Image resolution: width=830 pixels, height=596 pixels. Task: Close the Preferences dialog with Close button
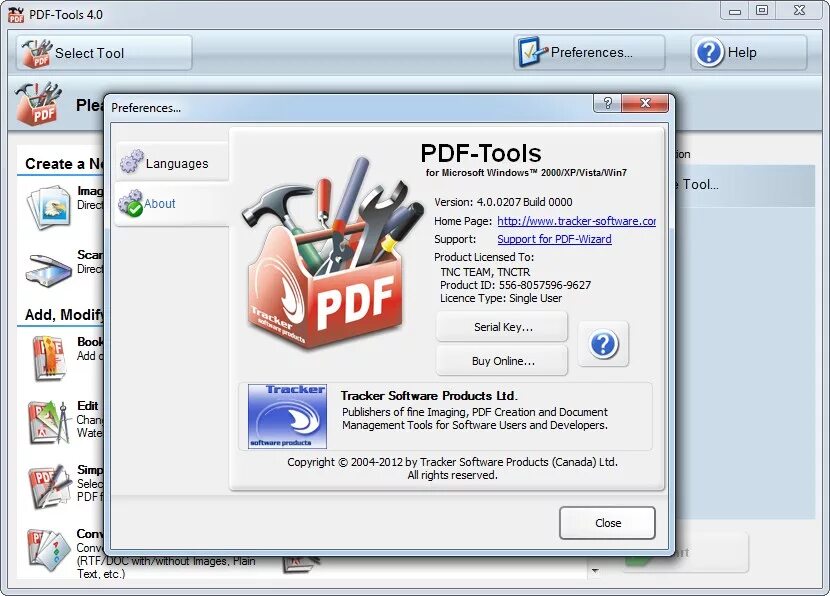click(x=607, y=523)
